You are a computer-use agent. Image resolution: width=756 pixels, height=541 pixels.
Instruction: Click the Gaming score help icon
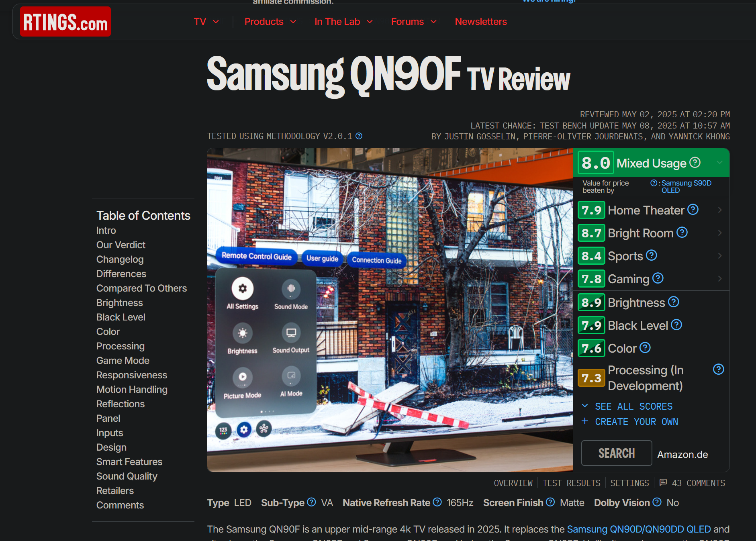pyautogui.click(x=658, y=278)
